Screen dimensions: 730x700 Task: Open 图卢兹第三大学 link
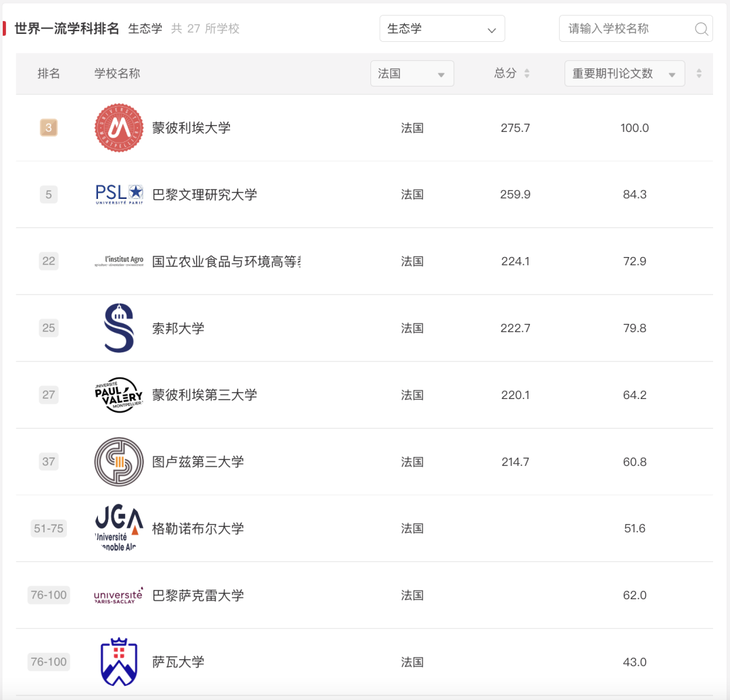[x=198, y=461]
